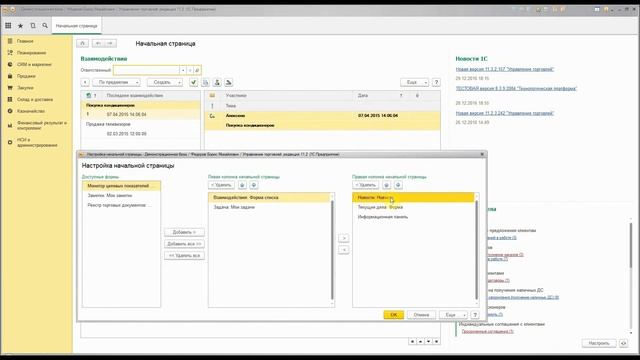The height and width of the screenshot is (360, 640).
Task: Click the small collapse arrow before По предметам
Action: (85, 82)
